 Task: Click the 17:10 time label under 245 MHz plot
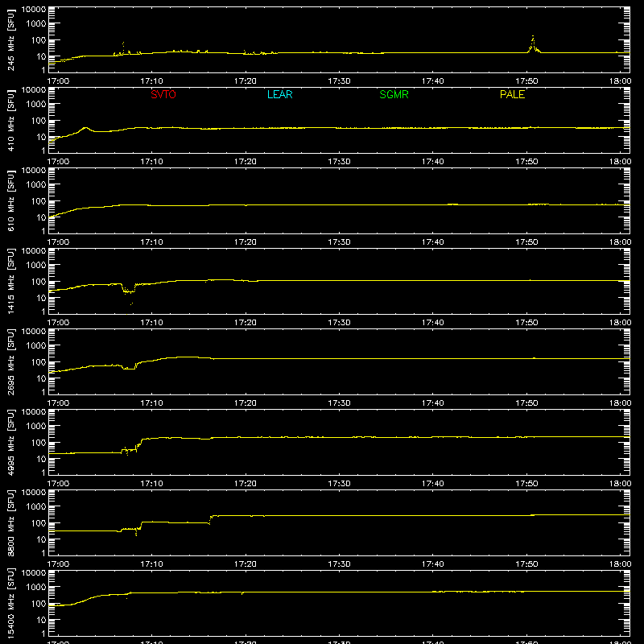click(151, 81)
